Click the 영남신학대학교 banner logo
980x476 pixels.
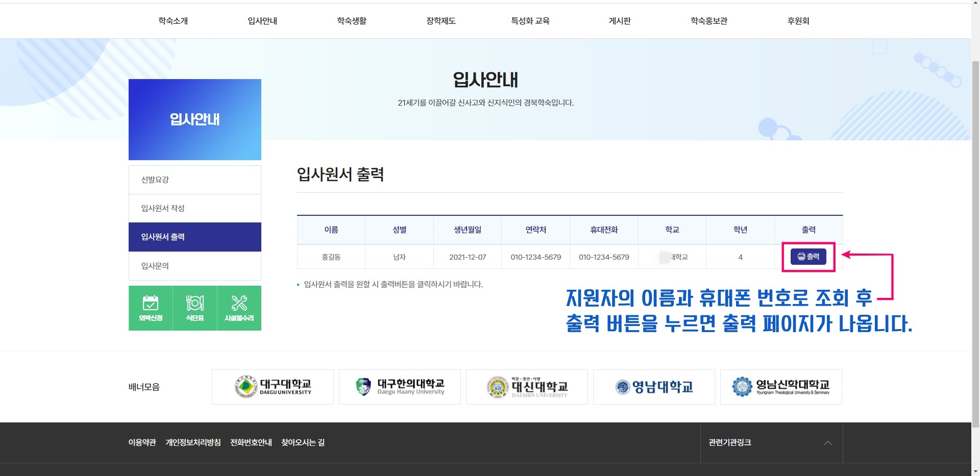781,387
